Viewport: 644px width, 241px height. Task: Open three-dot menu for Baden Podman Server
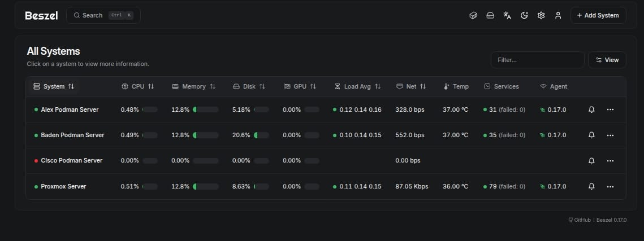(x=610, y=135)
